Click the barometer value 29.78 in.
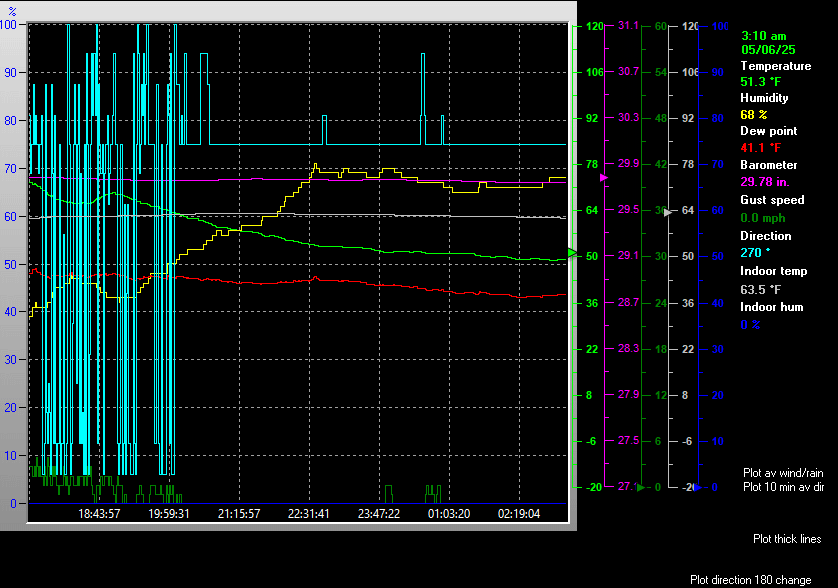The width and height of the screenshot is (838, 588). pyautogui.click(x=764, y=182)
